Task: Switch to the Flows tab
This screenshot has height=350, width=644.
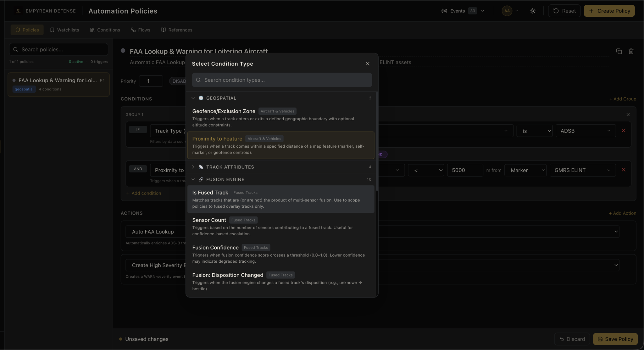Action: (141, 30)
